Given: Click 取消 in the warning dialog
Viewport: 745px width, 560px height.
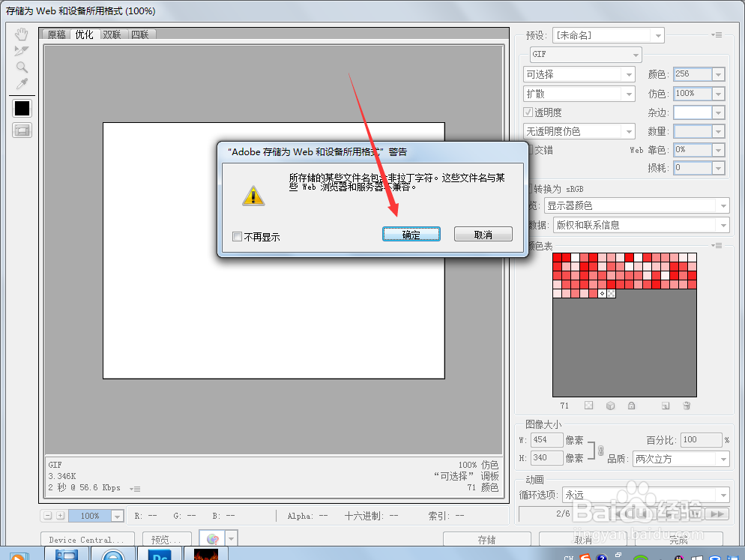Looking at the screenshot, I should click(x=483, y=234).
